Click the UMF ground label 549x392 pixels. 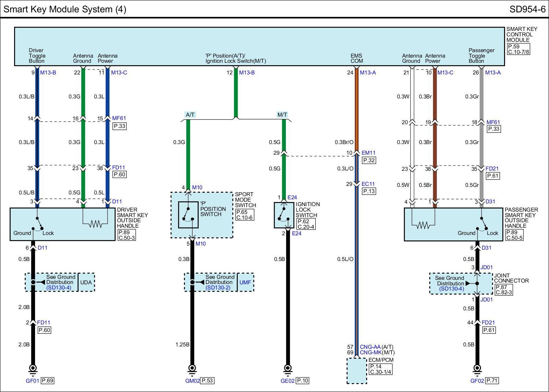(x=245, y=283)
